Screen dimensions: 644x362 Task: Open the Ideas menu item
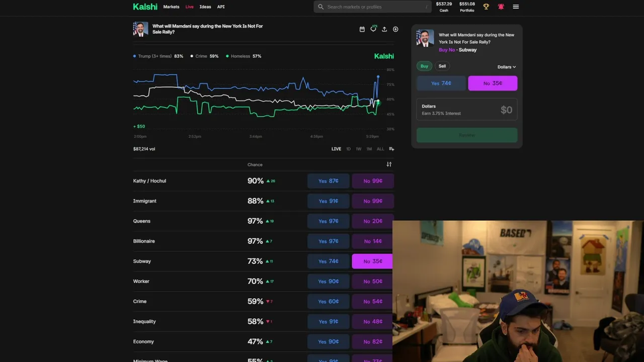tap(205, 7)
